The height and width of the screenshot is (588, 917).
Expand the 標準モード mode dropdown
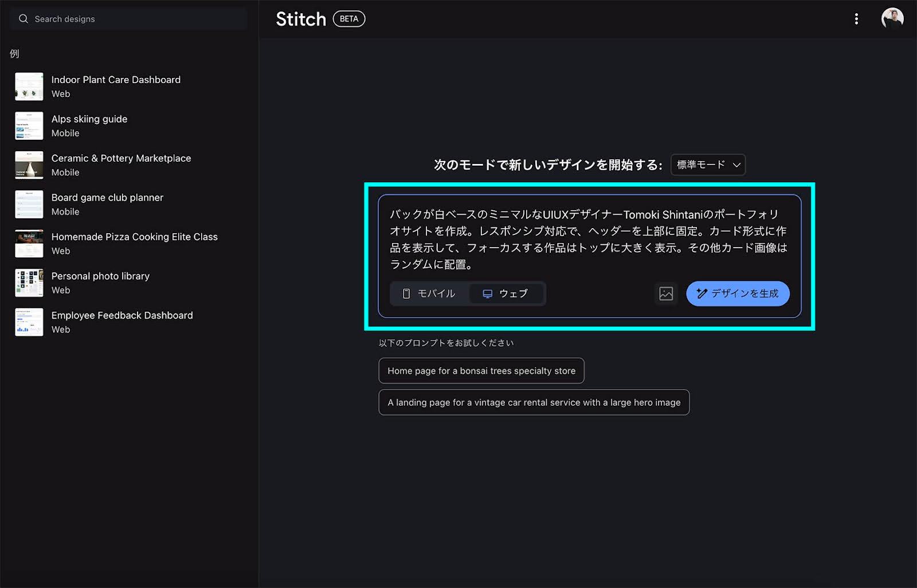coord(708,165)
